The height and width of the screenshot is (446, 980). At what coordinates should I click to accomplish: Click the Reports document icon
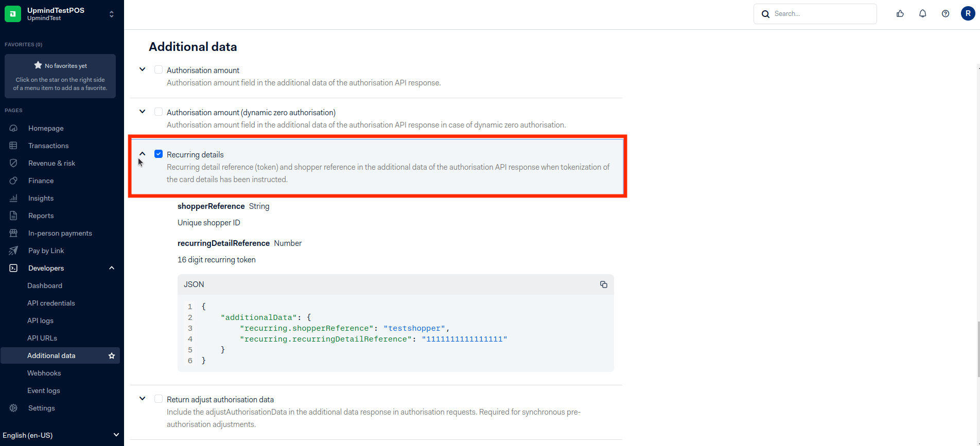coord(14,216)
